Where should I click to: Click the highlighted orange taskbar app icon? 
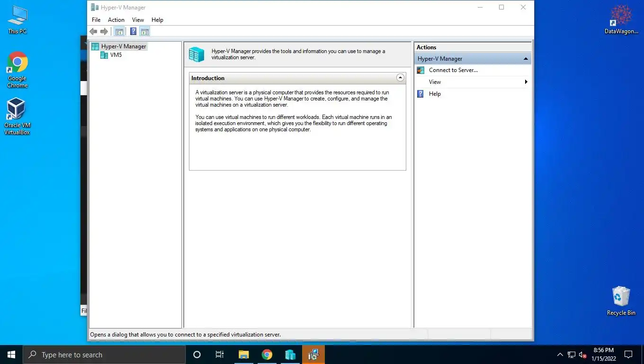click(x=313, y=355)
